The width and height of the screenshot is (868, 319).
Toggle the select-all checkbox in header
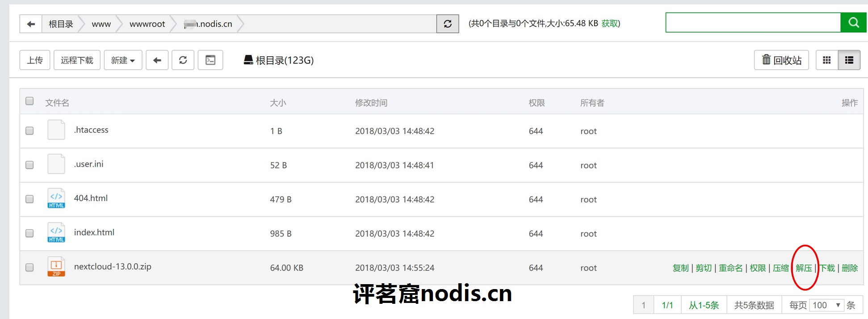[29, 101]
